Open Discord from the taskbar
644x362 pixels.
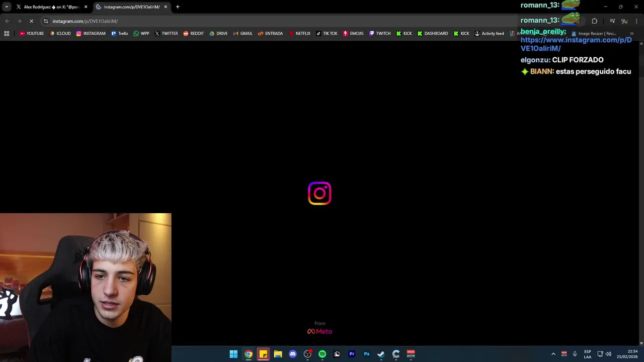click(293, 354)
